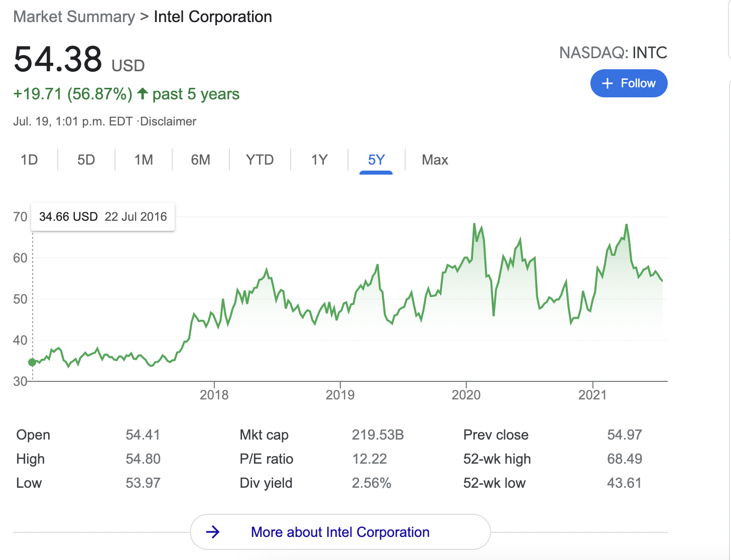Viewport: 731px width, 560px height.
Task: Select the YTD tab
Action: [260, 160]
